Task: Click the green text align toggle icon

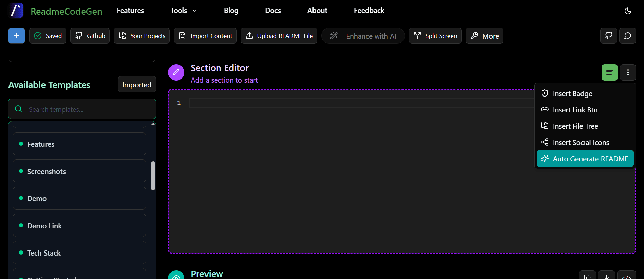Action: (x=610, y=72)
